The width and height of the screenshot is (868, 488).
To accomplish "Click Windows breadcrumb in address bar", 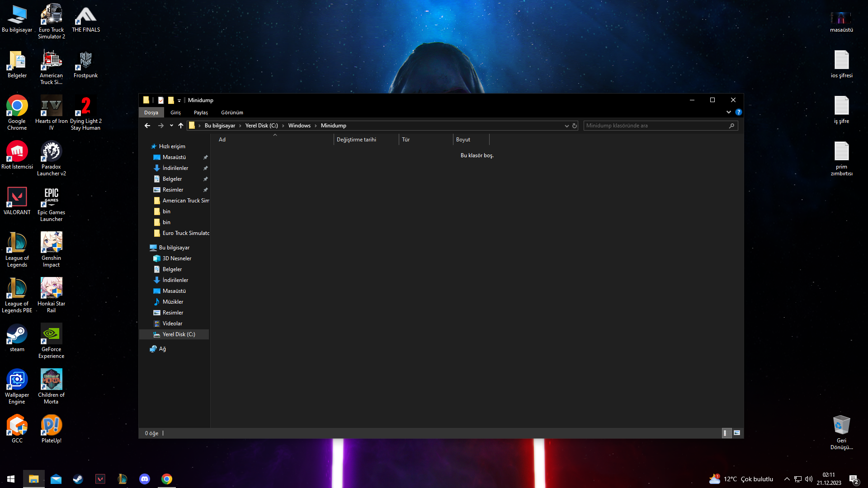I will 299,126.
